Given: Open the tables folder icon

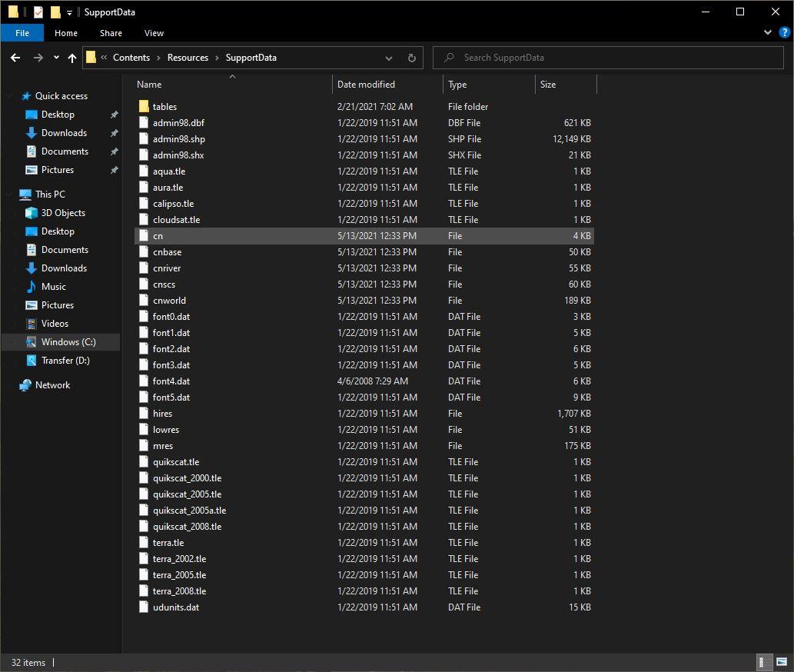Looking at the screenshot, I should click(x=144, y=107).
